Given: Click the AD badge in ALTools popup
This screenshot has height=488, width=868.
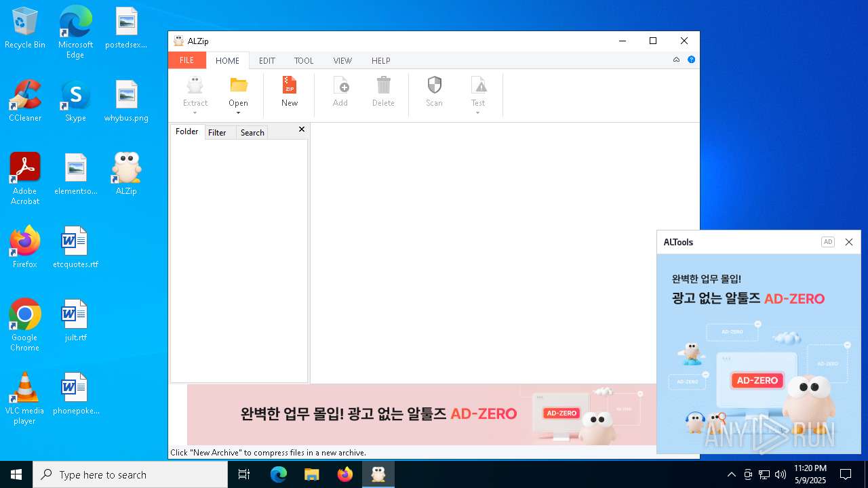Looking at the screenshot, I should pos(828,242).
